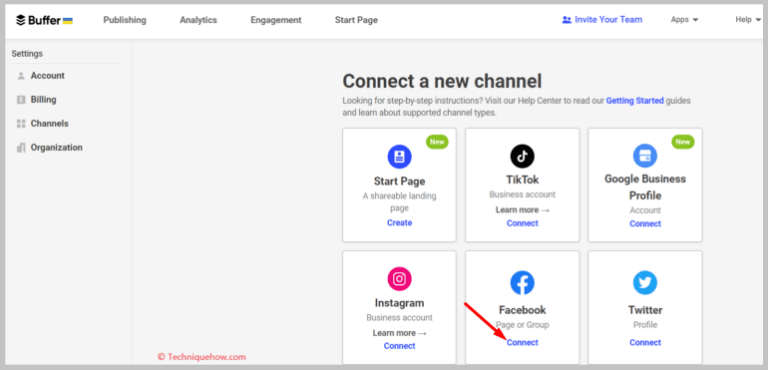The image size is (768, 370).
Task: Click Learn more in Instagram card
Action: (400, 333)
